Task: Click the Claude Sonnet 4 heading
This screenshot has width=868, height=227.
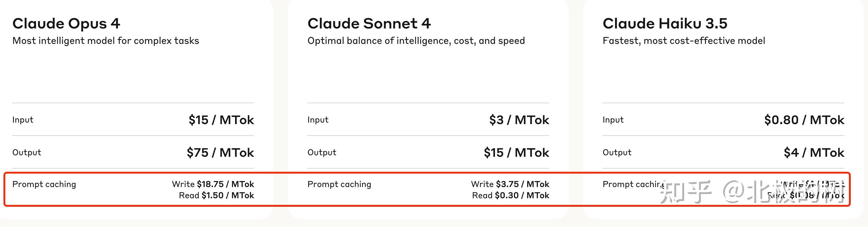Action: coord(369,24)
